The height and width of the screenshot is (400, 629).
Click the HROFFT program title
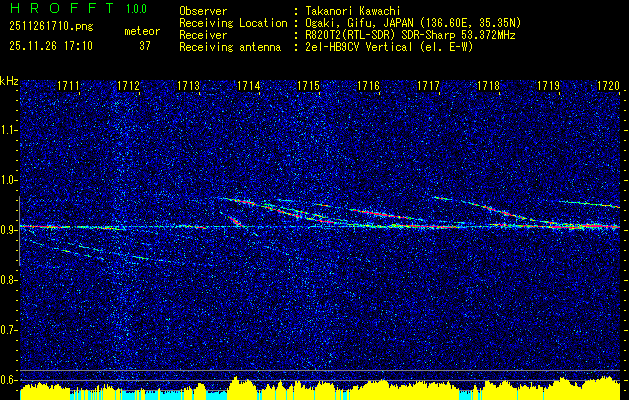pyautogui.click(x=62, y=8)
